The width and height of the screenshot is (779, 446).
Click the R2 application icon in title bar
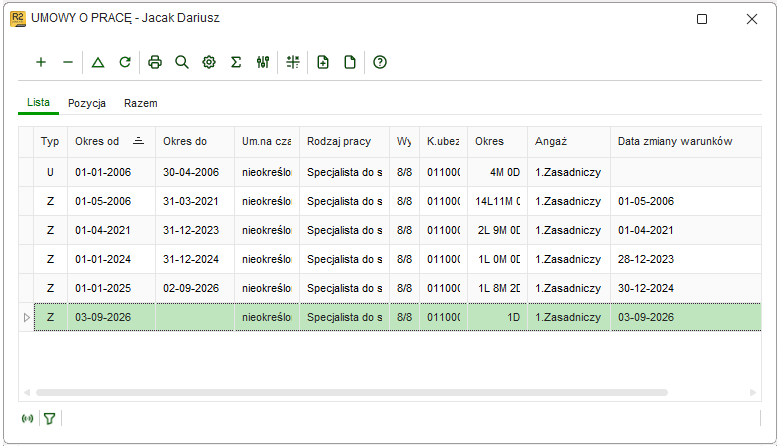18,19
